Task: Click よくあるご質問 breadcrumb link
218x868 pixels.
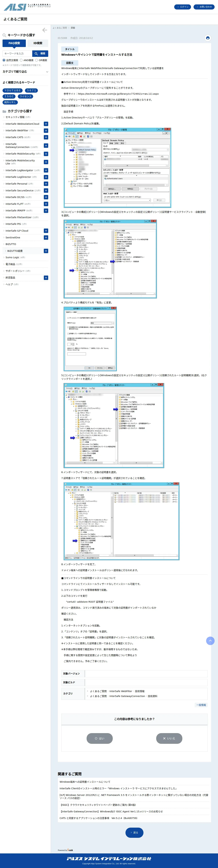Action: click(60, 28)
